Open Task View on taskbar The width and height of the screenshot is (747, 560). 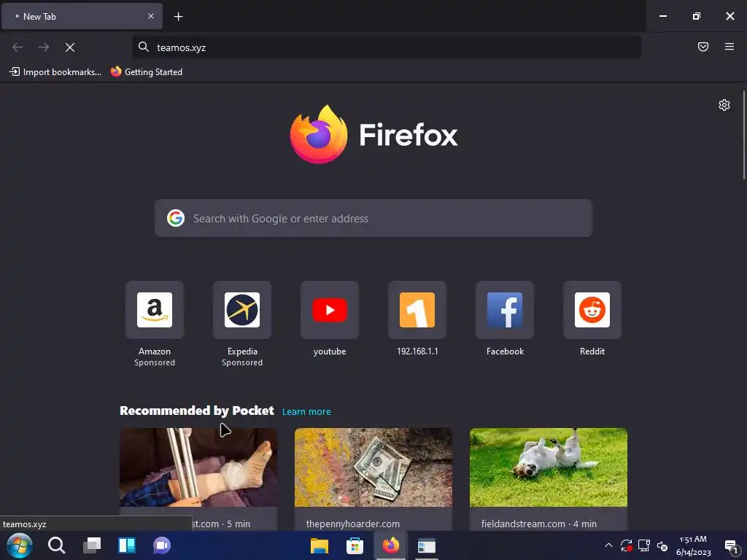click(92, 545)
